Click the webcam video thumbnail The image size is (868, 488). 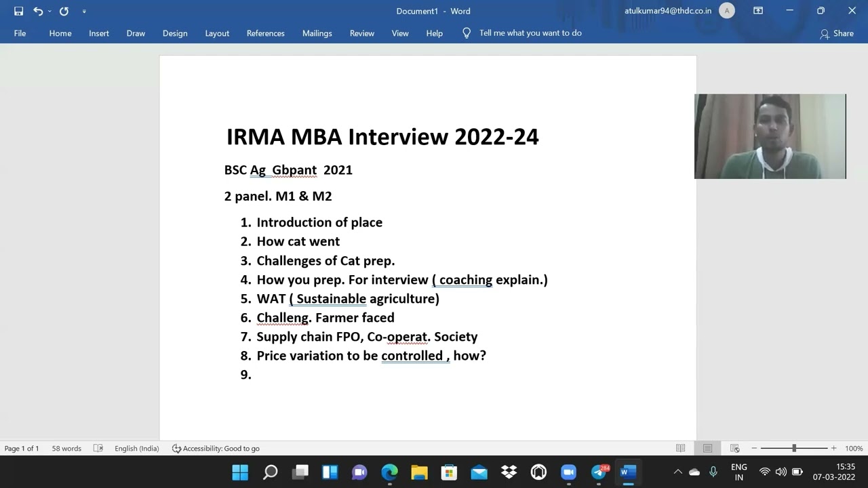click(770, 136)
